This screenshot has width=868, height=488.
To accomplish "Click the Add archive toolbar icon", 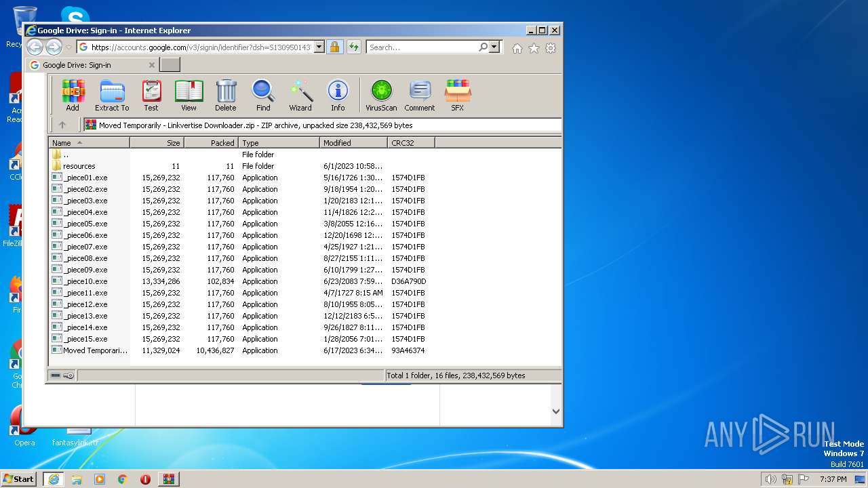I will tap(73, 95).
